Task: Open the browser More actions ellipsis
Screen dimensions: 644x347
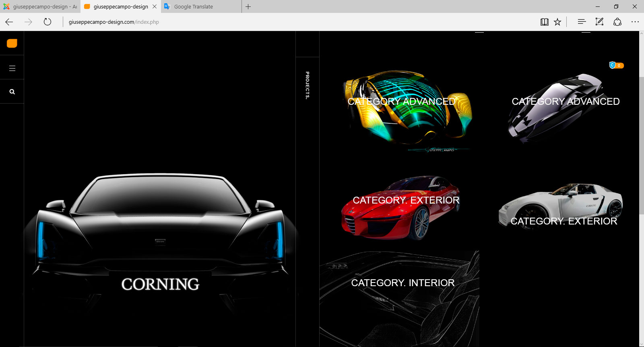Action: [635, 22]
